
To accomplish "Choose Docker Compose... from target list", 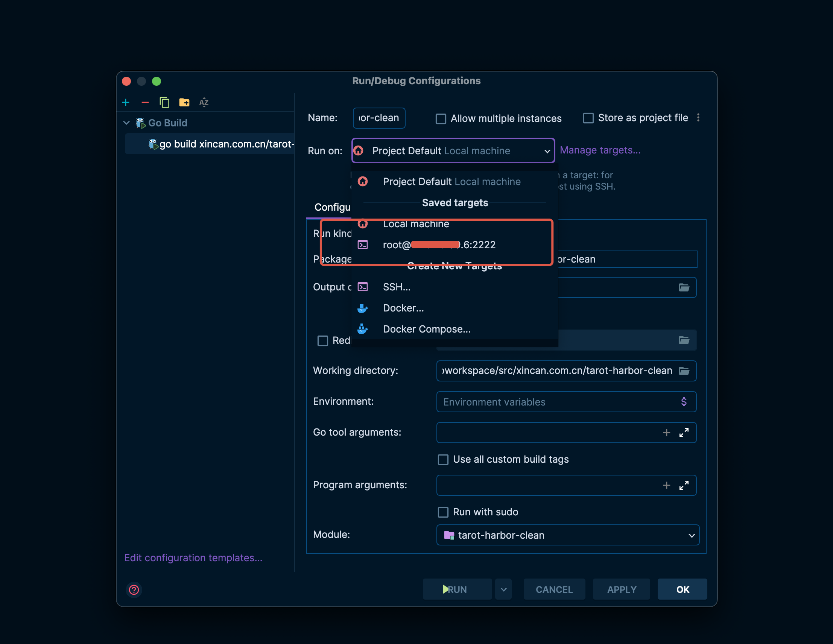I will pyautogui.click(x=426, y=329).
